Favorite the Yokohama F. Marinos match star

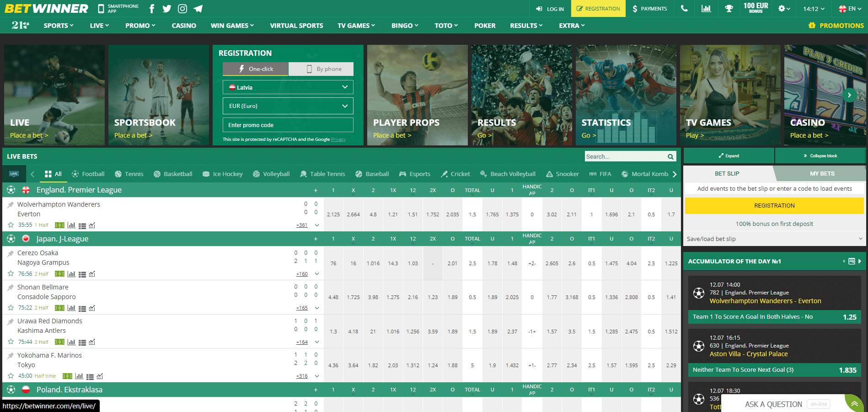tap(11, 376)
